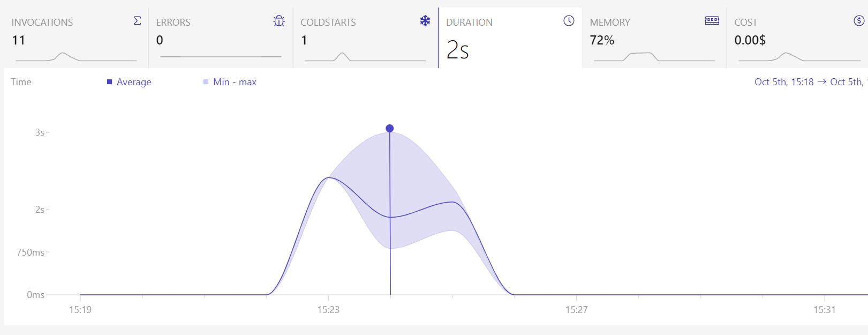868x335 pixels.
Task: Select the highlighted data point at the chart peak
Action: coord(389,128)
